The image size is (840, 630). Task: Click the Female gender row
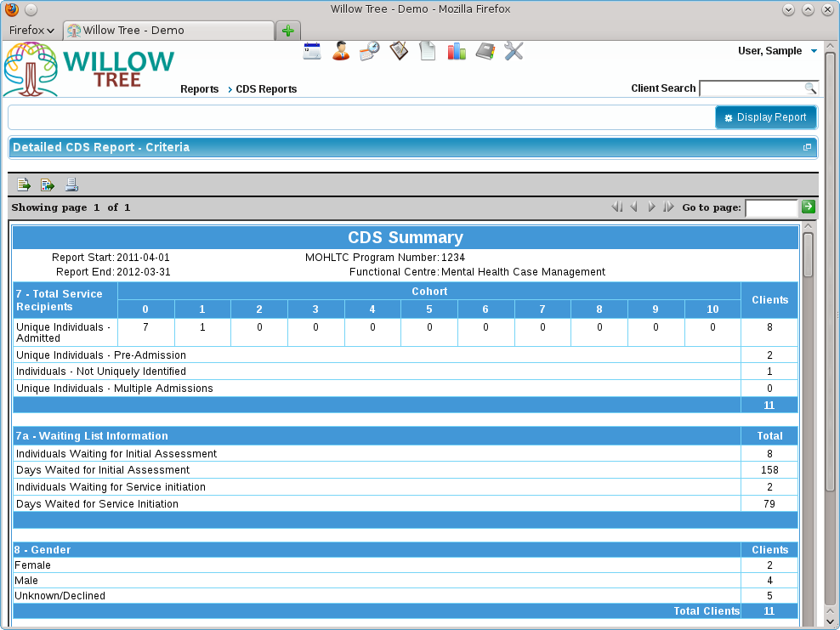coord(405,565)
